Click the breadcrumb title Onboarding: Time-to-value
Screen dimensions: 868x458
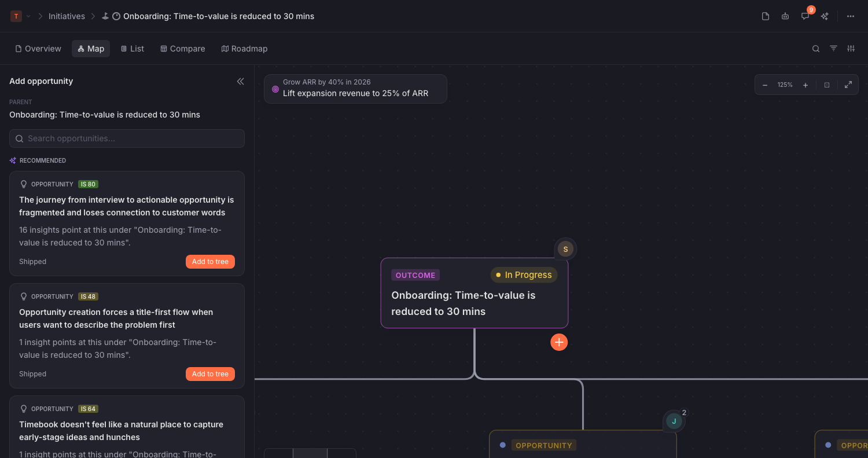point(219,16)
